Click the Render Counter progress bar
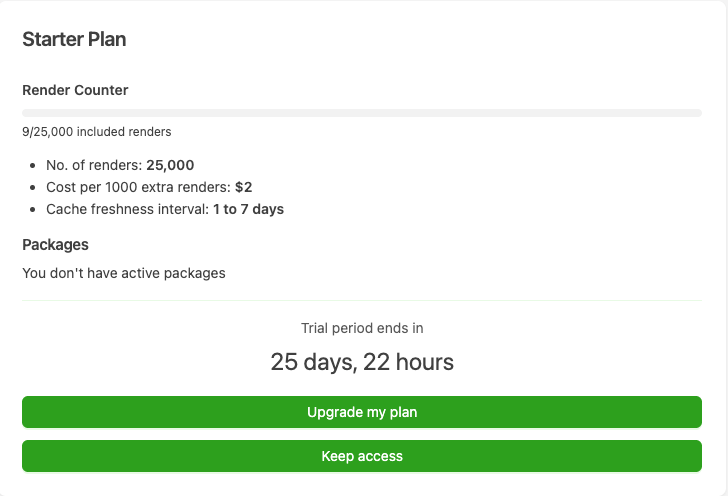The height and width of the screenshot is (496, 728). (362, 113)
